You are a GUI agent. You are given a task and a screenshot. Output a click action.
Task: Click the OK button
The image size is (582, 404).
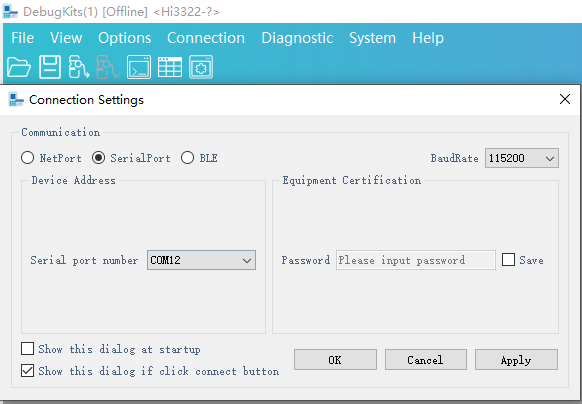[x=335, y=359]
